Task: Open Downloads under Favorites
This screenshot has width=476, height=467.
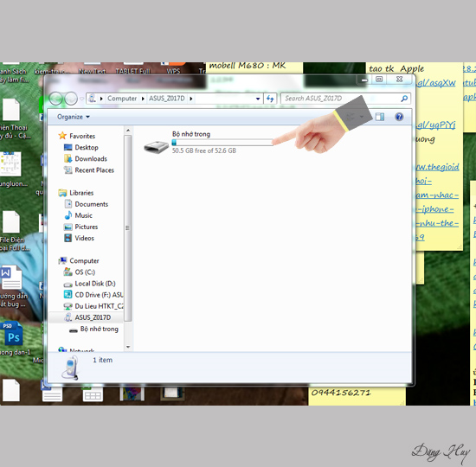Action: (x=91, y=159)
